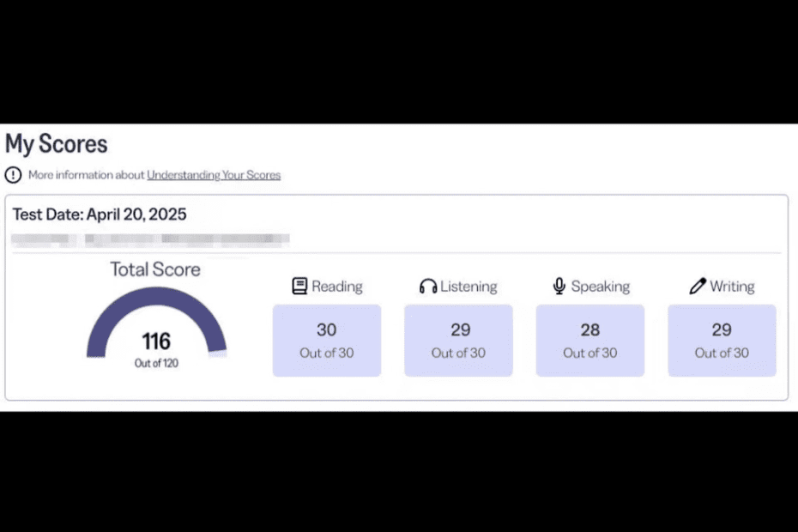The height and width of the screenshot is (532, 798).
Task: Select the Writing score card showing 29
Action: (x=722, y=341)
